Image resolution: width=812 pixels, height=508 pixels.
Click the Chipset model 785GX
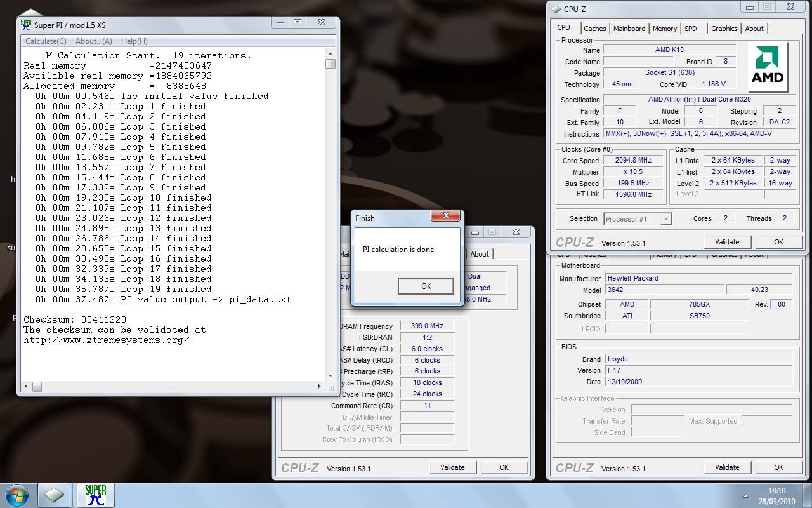[698, 304]
